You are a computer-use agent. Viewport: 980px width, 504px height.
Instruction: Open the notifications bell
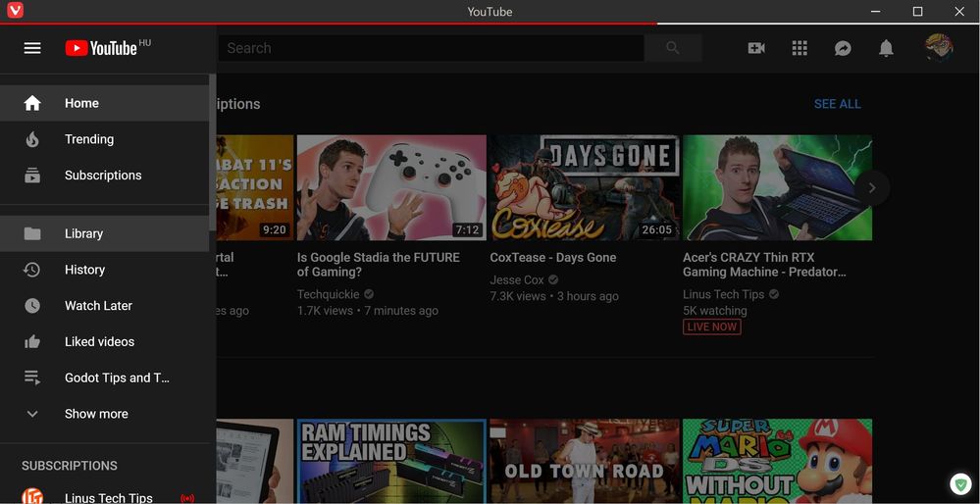886,48
